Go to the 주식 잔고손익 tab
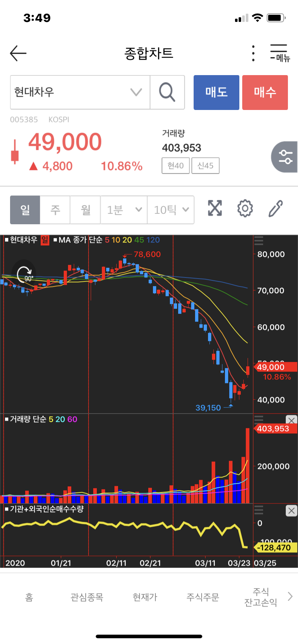This screenshot has width=298, height=644. pos(261,597)
